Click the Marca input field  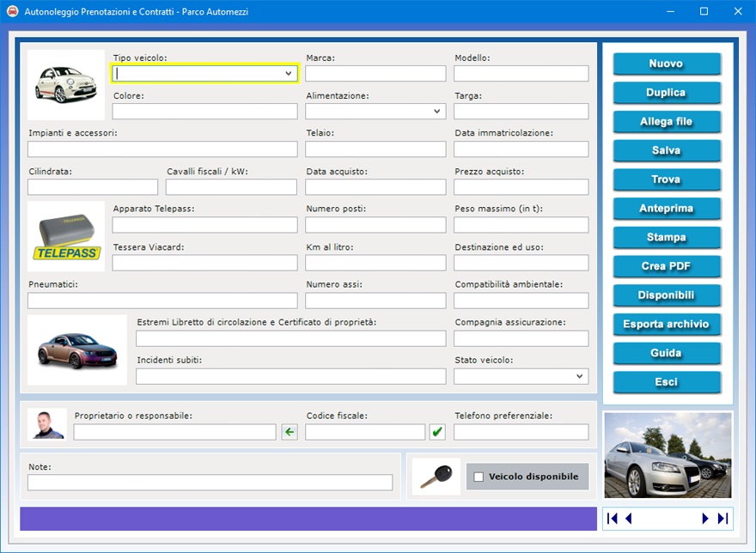pos(375,73)
